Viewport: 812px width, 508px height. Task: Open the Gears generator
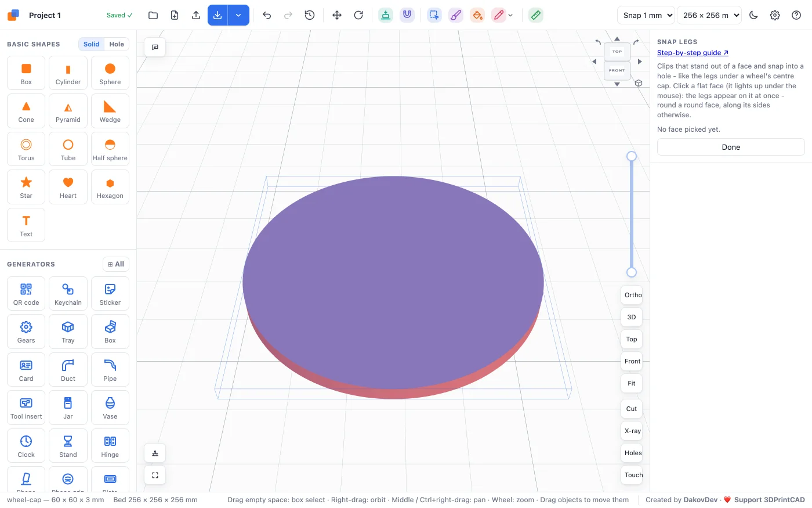tap(26, 332)
